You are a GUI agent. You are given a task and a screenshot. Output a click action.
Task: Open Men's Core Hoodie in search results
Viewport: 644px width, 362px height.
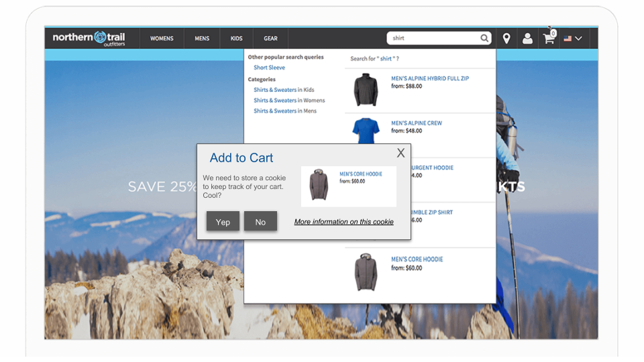(x=417, y=259)
